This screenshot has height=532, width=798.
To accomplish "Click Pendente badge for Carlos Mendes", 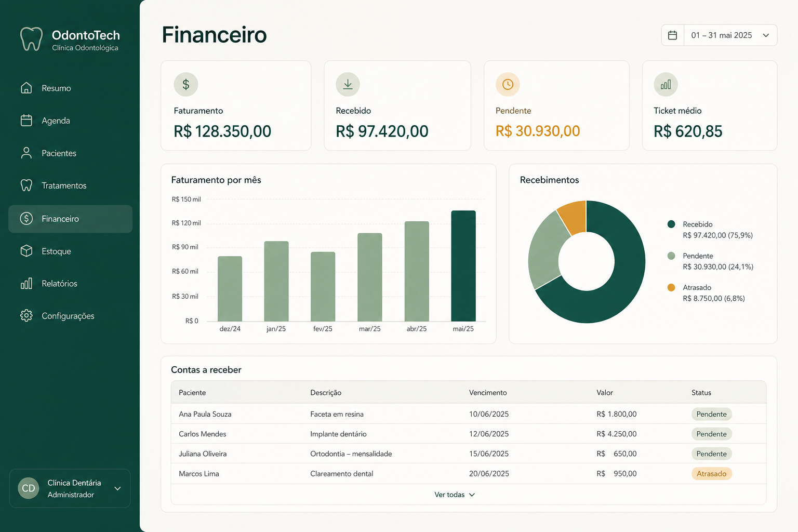I will click(x=711, y=434).
